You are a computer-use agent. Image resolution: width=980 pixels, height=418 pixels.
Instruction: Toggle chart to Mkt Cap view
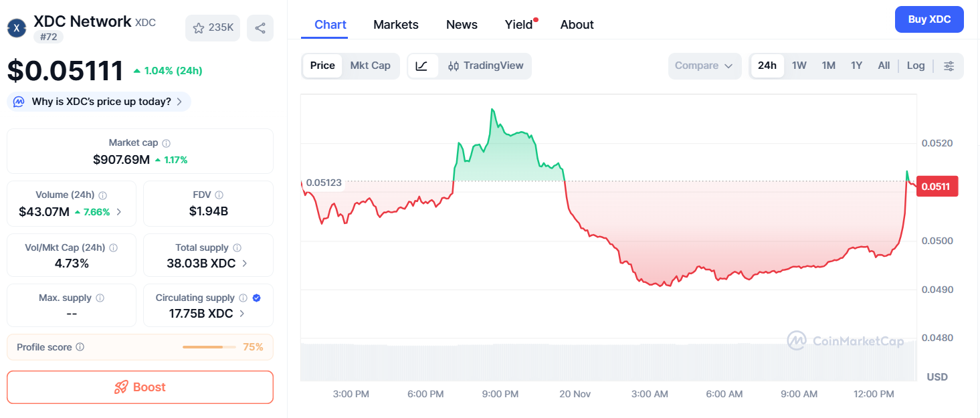coord(370,66)
